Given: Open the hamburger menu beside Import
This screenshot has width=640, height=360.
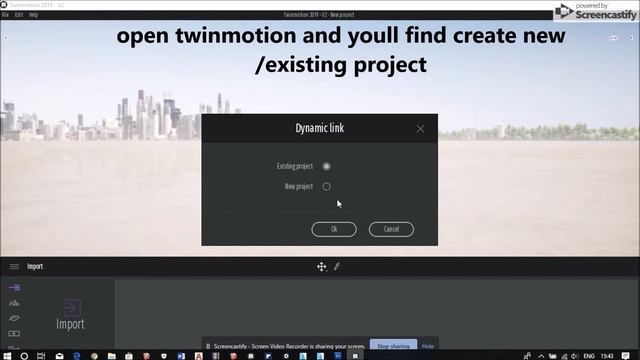Looking at the screenshot, I should point(14,267).
